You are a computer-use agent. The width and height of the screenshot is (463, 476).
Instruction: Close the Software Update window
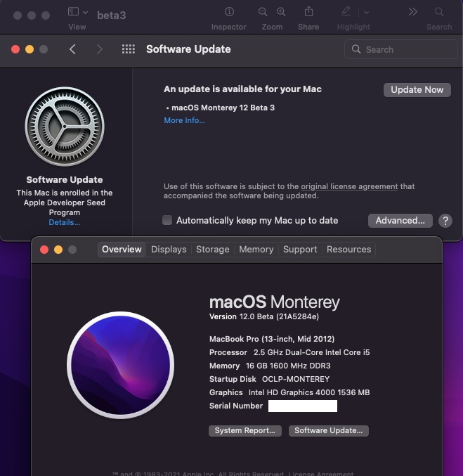[15, 49]
